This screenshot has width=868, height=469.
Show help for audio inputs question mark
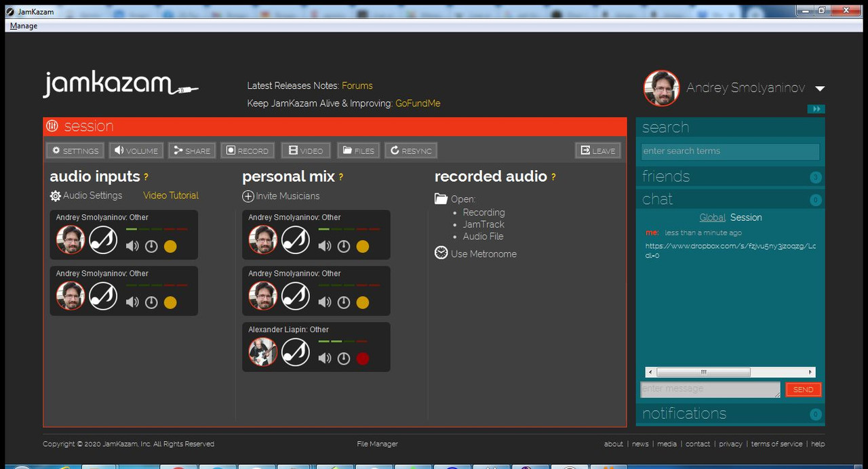click(146, 178)
